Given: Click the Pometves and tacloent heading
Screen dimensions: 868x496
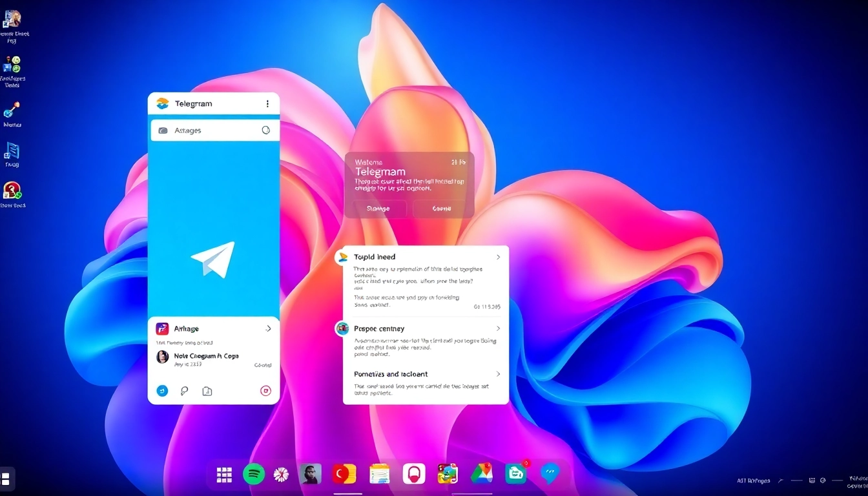Looking at the screenshot, I should tap(391, 374).
